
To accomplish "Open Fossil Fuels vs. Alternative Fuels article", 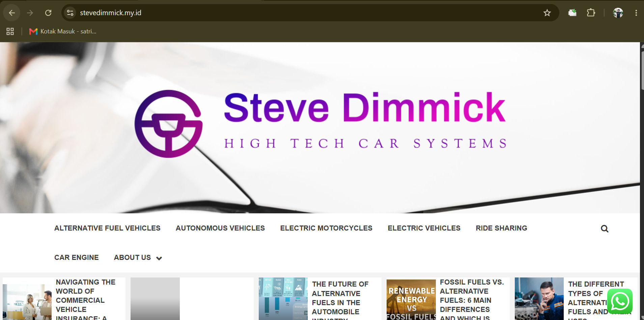I will coord(472,299).
